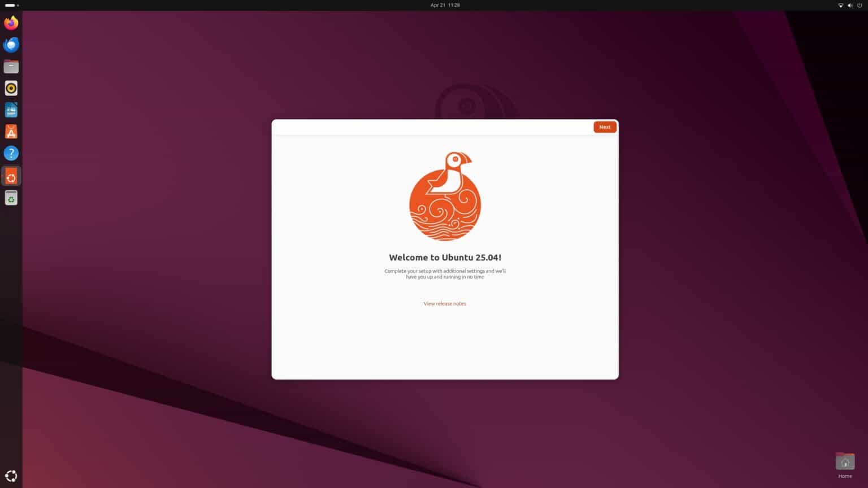Open the volume quick settings

click(850, 5)
